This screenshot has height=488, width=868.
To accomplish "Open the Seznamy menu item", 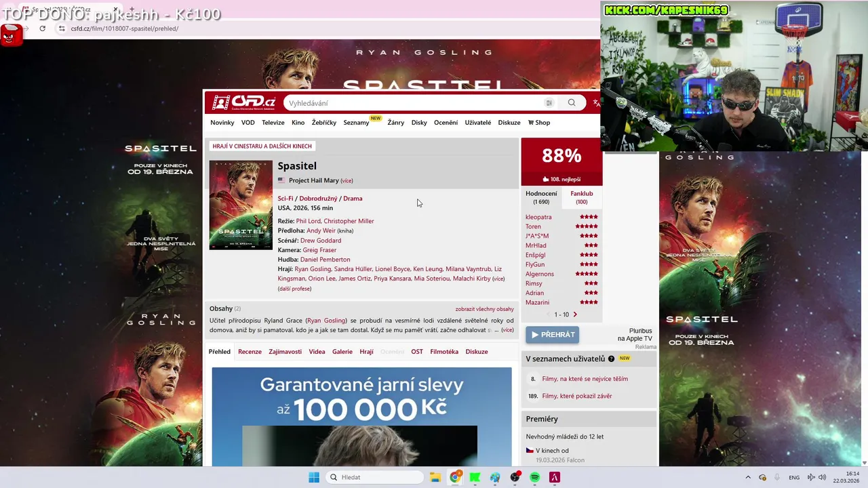I will click(356, 123).
